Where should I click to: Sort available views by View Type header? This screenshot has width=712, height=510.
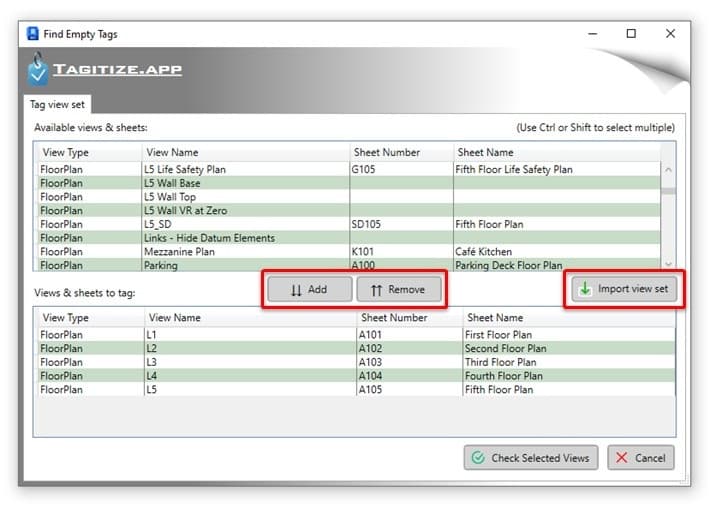pyautogui.click(x=90, y=152)
